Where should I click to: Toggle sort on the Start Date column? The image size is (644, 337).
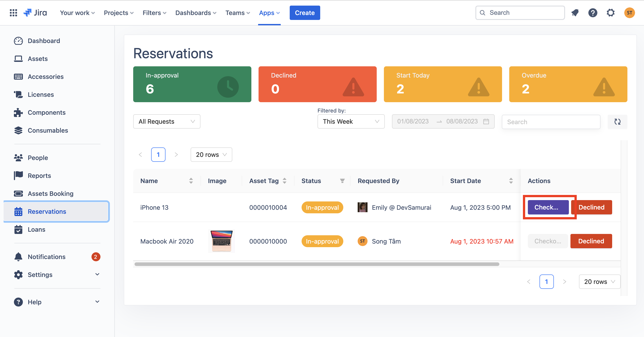(511, 181)
